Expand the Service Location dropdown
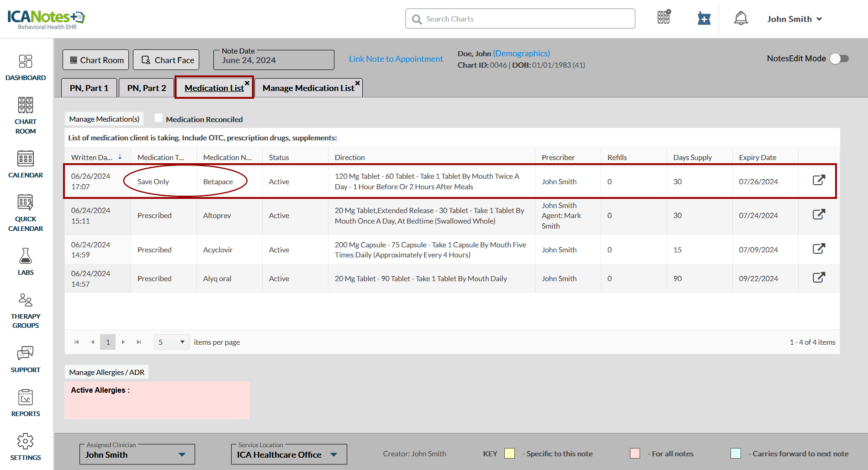The image size is (868, 470). [x=334, y=454]
